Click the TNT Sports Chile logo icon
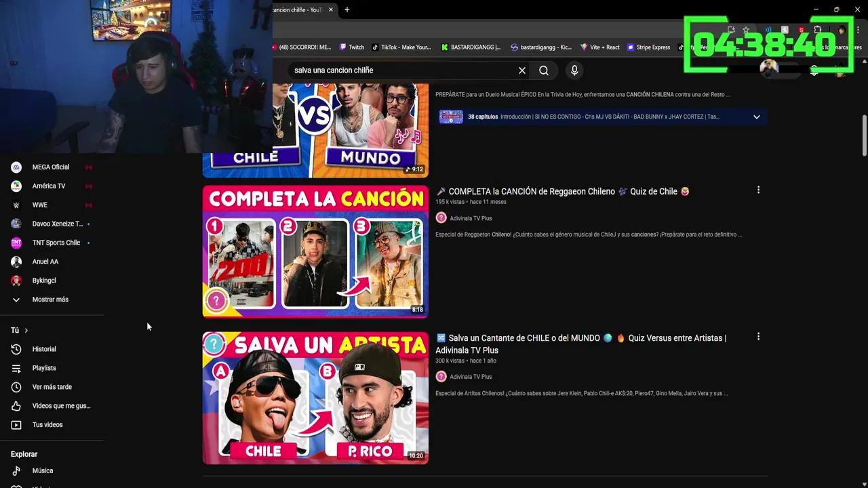This screenshot has height=488, width=868. tap(16, 243)
